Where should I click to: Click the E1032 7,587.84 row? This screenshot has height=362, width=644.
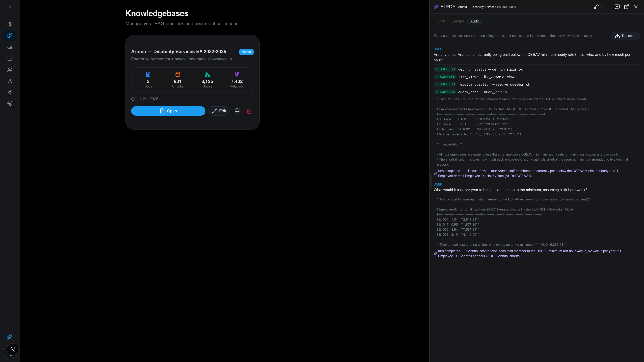(x=459, y=229)
